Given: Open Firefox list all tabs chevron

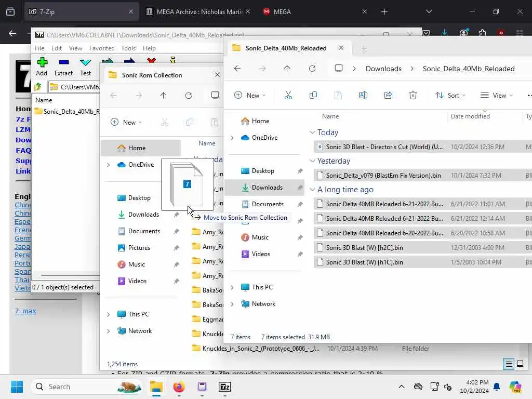Looking at the screenshot, I should (429, 11).
